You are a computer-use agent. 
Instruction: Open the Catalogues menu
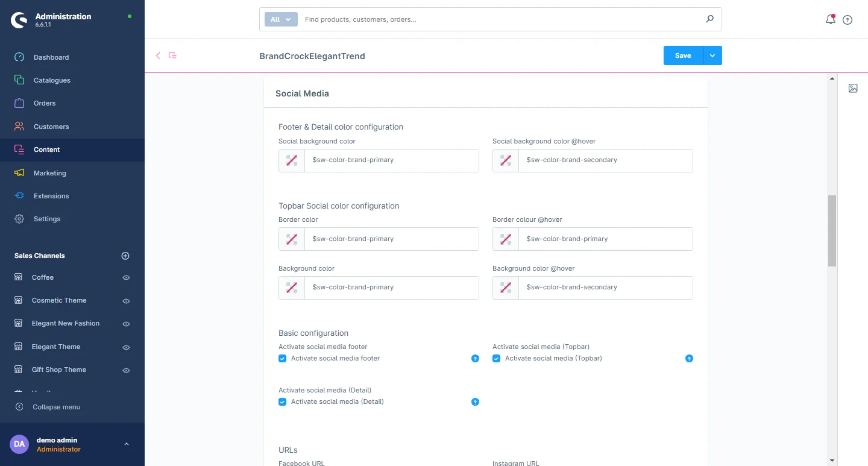[52, 80]
